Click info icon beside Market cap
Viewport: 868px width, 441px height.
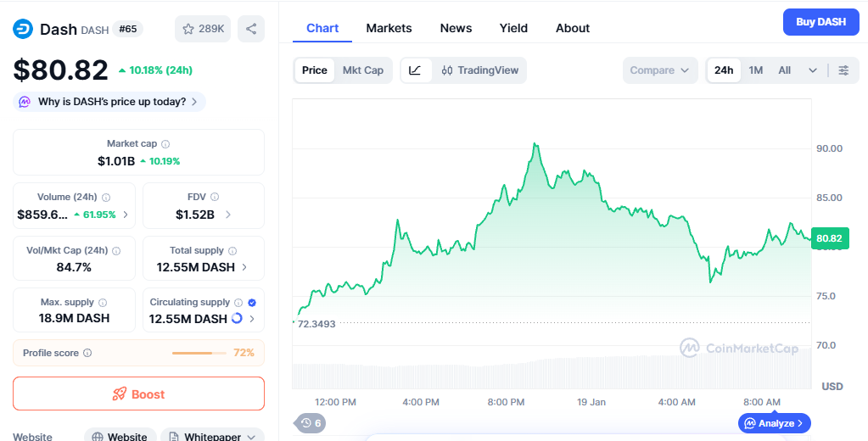[165, 144]
